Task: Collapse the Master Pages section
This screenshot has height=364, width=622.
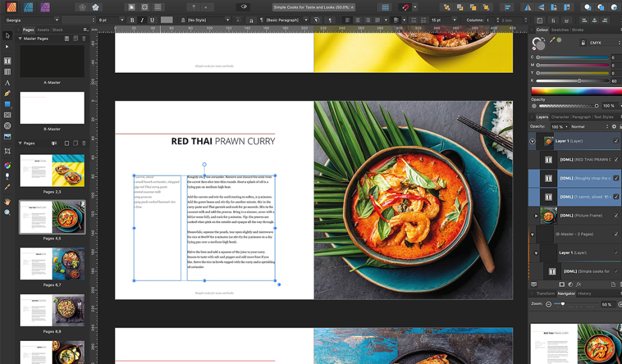Action: [x=20, y=38]
